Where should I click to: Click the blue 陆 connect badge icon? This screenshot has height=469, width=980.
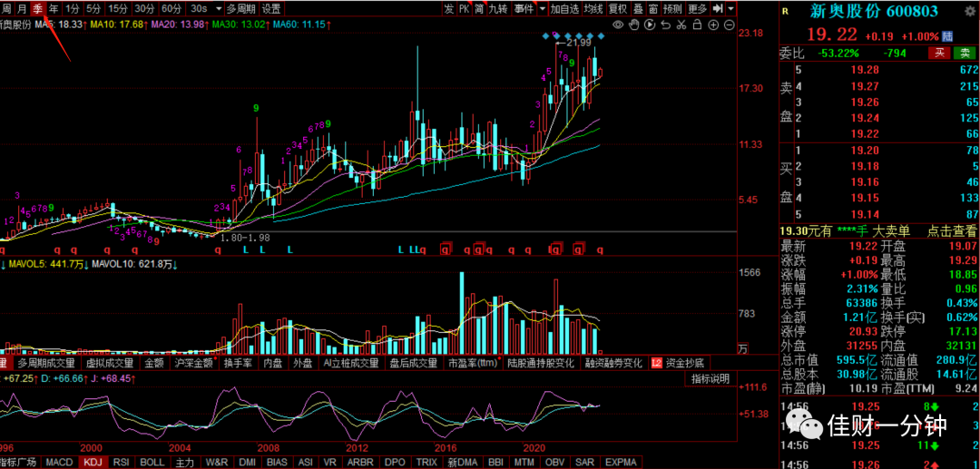pyautogui.click(x=948, y=35)
